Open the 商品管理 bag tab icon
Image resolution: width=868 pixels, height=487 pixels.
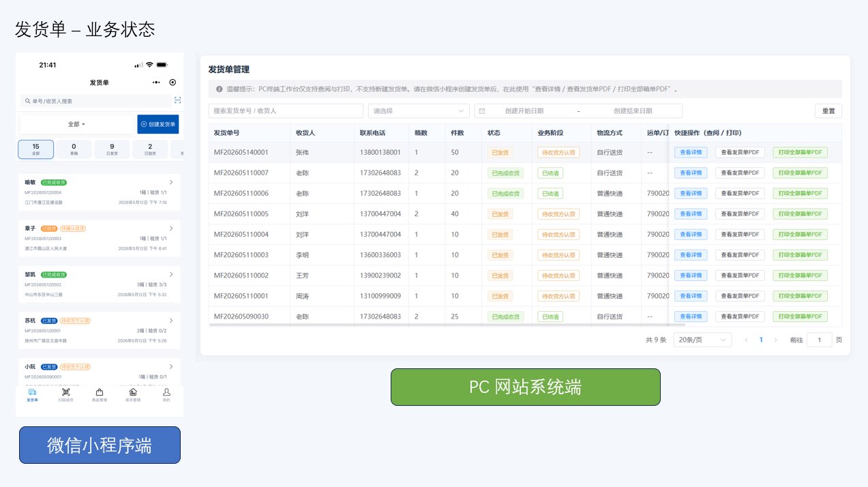(100, 392)
